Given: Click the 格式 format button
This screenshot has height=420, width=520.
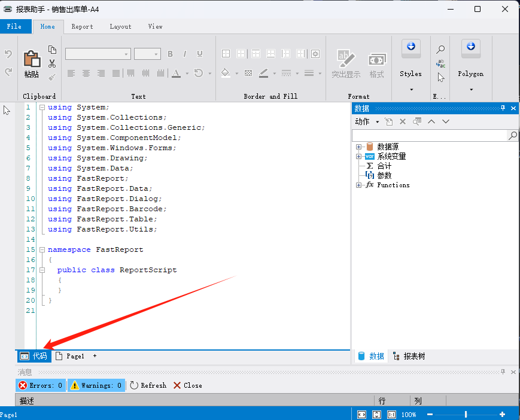Looking at the screenshot, I should 377,64.
